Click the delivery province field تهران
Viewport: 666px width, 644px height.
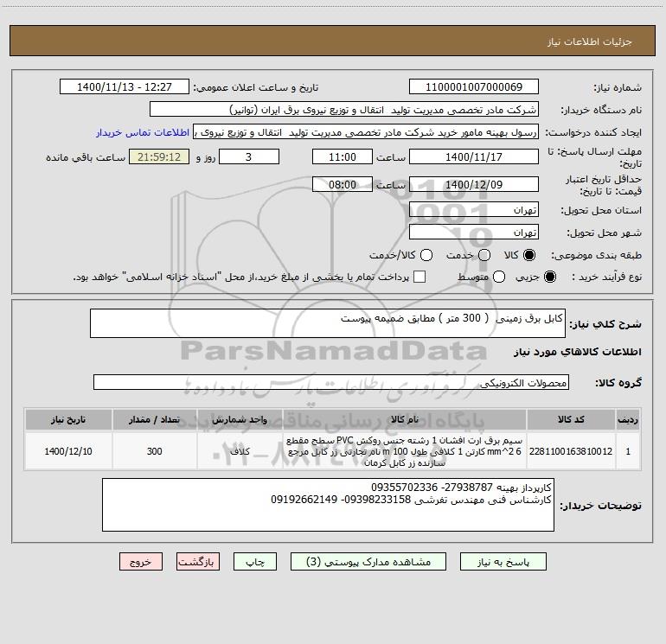pos(474,210)
